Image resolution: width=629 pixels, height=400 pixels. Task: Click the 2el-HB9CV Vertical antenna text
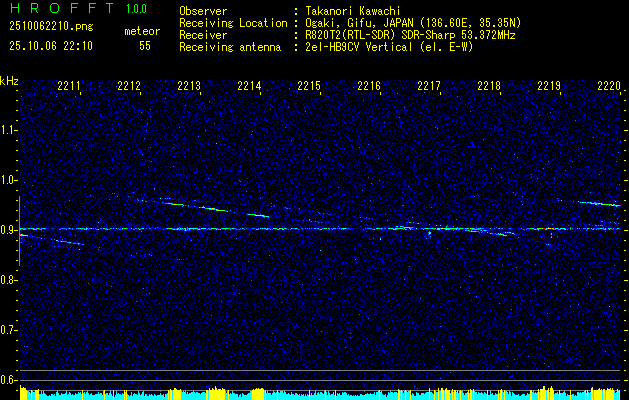point(390,47)
